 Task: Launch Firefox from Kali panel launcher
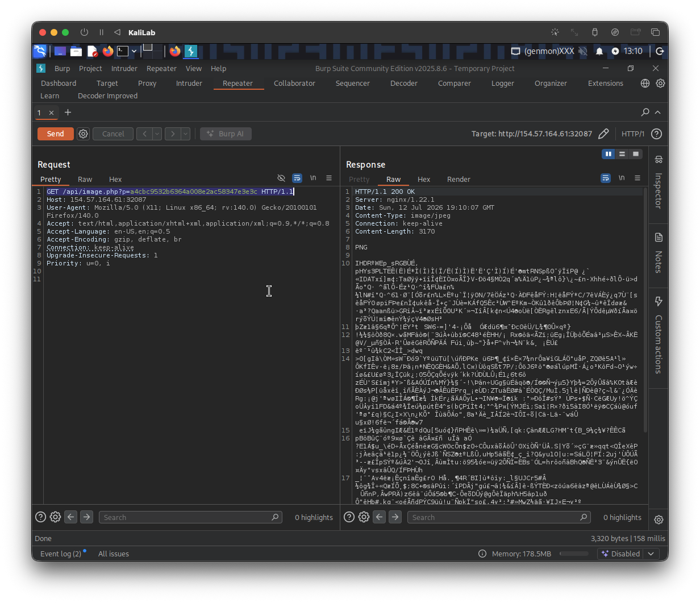[x=107, y=51]
